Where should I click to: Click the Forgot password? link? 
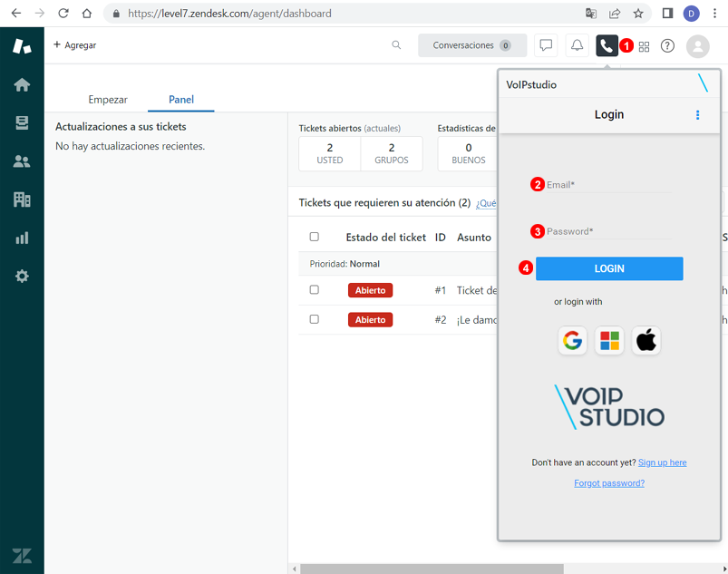coord(609,483)
